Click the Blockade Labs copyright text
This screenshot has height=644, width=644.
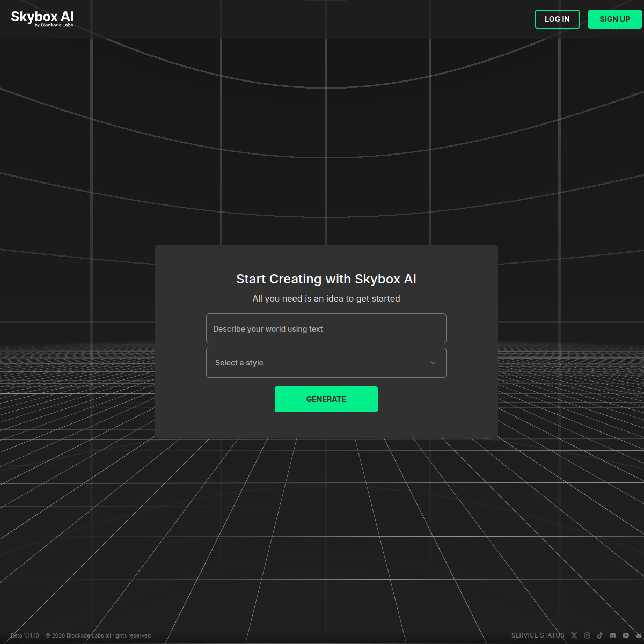(98, 635)
